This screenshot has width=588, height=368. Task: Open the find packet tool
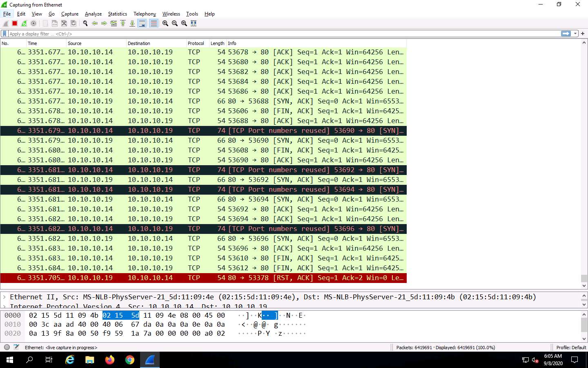(x=85, y=23)
